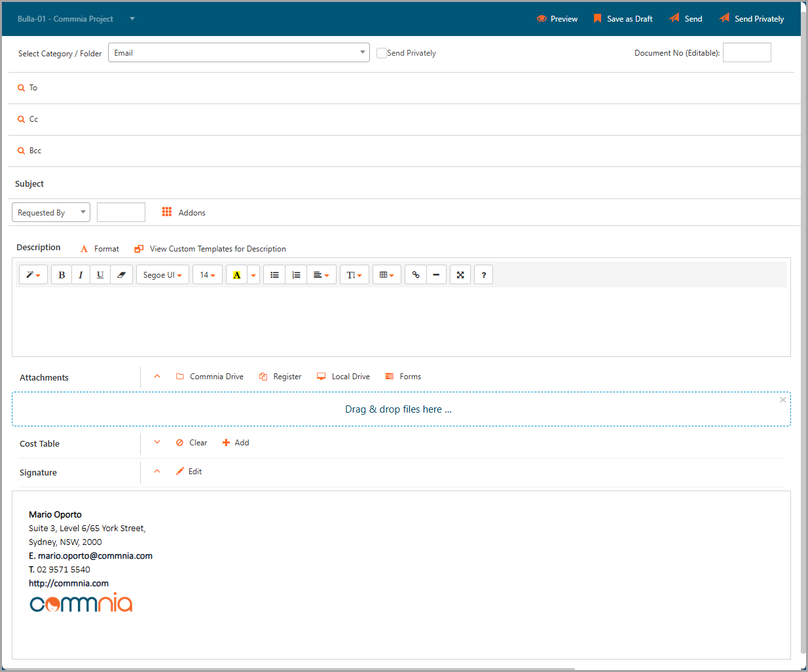Tick the Send Privately checkbox

click(x=382, y=53)
